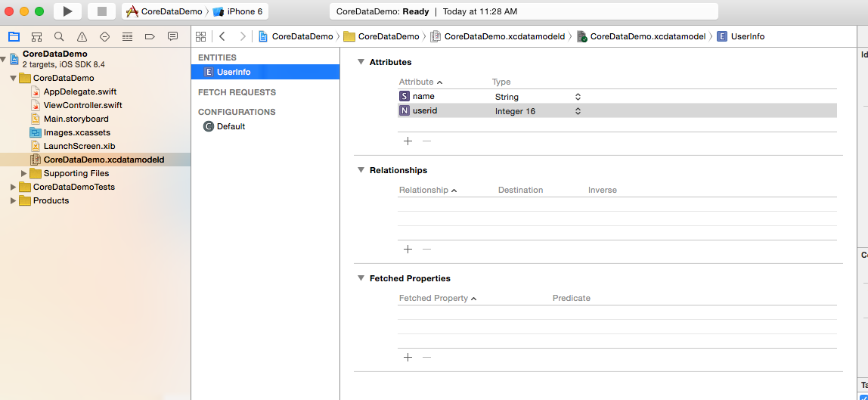Select the CoreDataDemo scheme in toolbar
The height and width of the screenshot is (400, 868).
(164, 11)
